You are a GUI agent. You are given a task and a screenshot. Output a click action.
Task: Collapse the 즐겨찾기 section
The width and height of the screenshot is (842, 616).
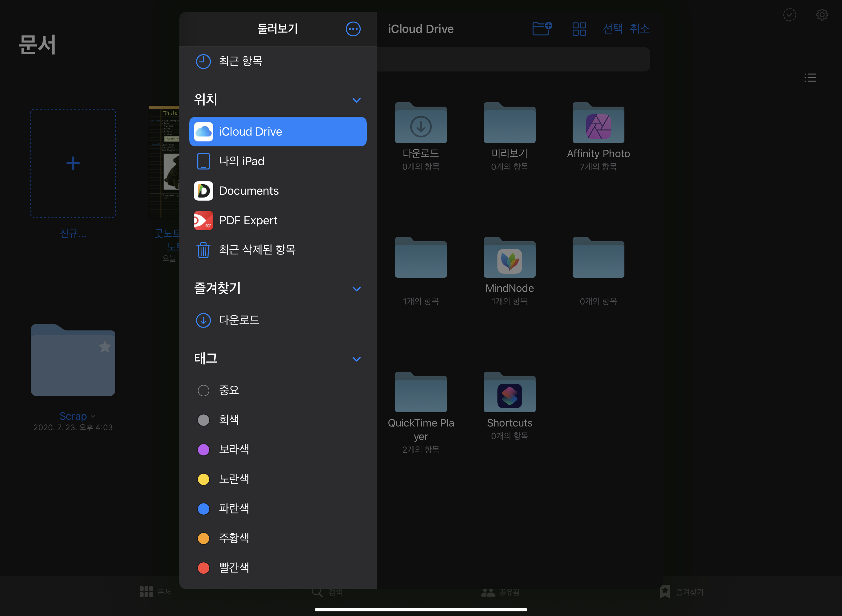click(357, 288)
